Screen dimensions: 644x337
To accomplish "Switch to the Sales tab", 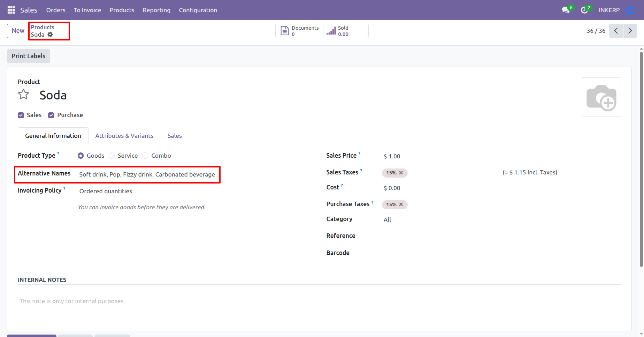I will click(175, 136).
